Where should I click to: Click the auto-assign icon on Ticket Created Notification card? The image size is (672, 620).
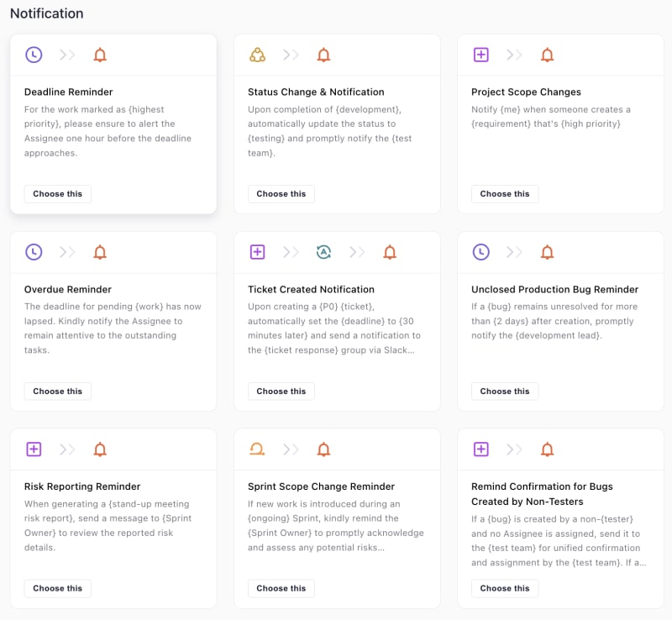coord(323,252)
